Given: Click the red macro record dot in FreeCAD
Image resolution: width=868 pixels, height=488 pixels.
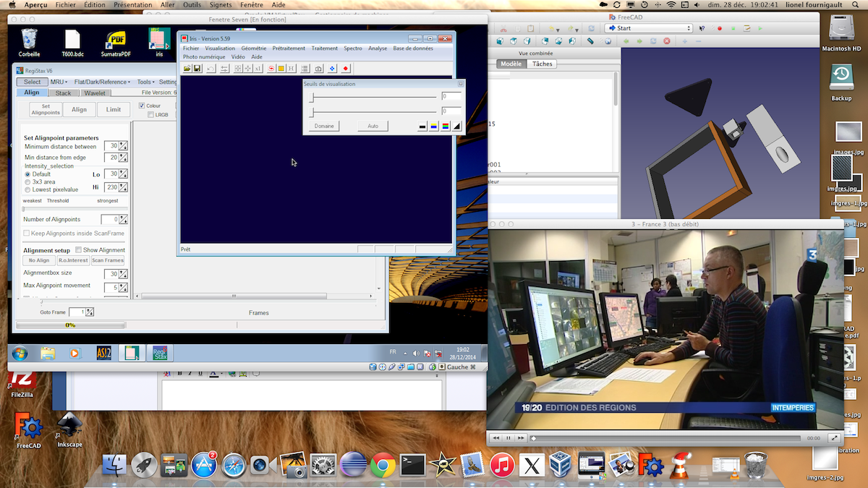Looking at the screenshot, I should pyautogui.click(x=719, y=28).
